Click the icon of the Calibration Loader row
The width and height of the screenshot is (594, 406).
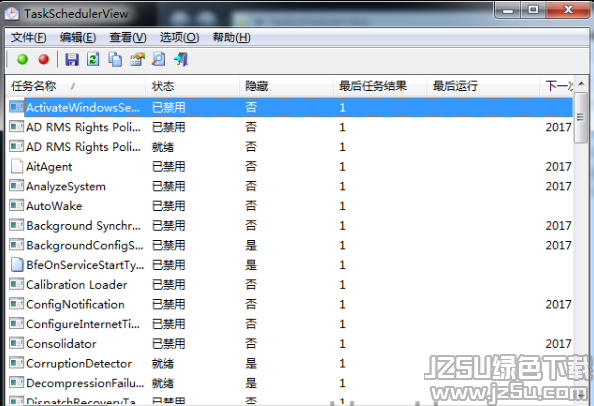(x=17, y=284)
